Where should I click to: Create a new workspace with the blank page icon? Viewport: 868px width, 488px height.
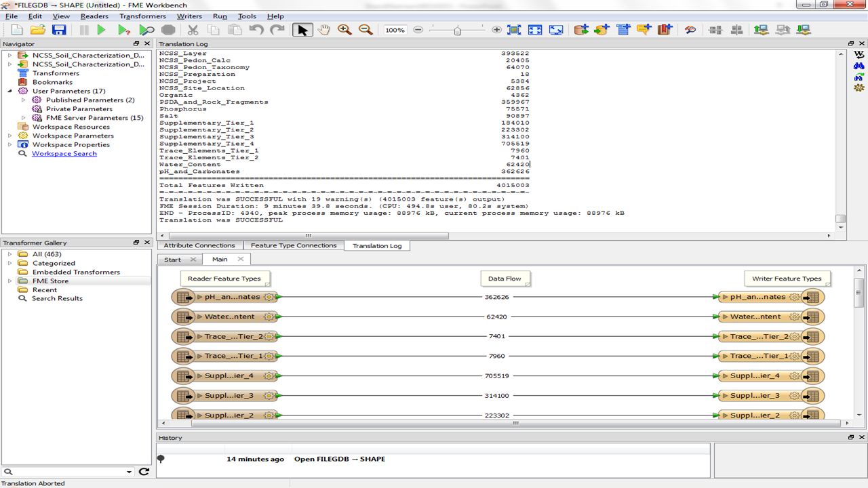(x=17, y=30)
